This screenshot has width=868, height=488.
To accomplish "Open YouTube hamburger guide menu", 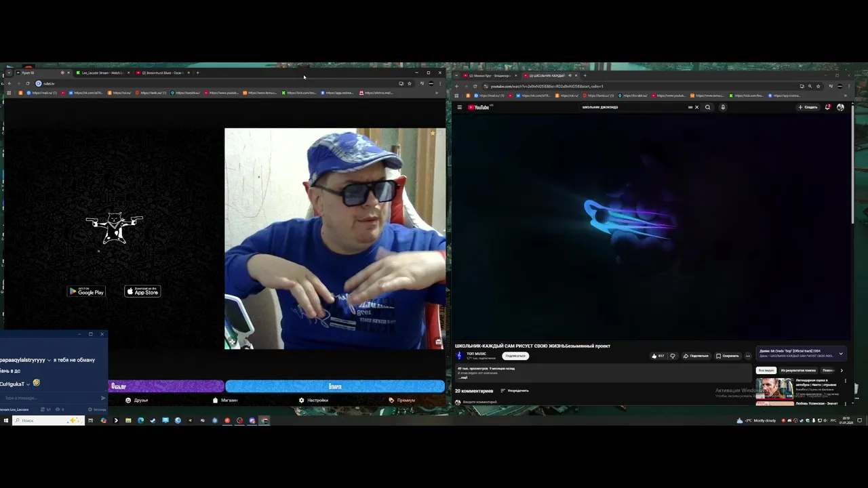I will (459, 107).
